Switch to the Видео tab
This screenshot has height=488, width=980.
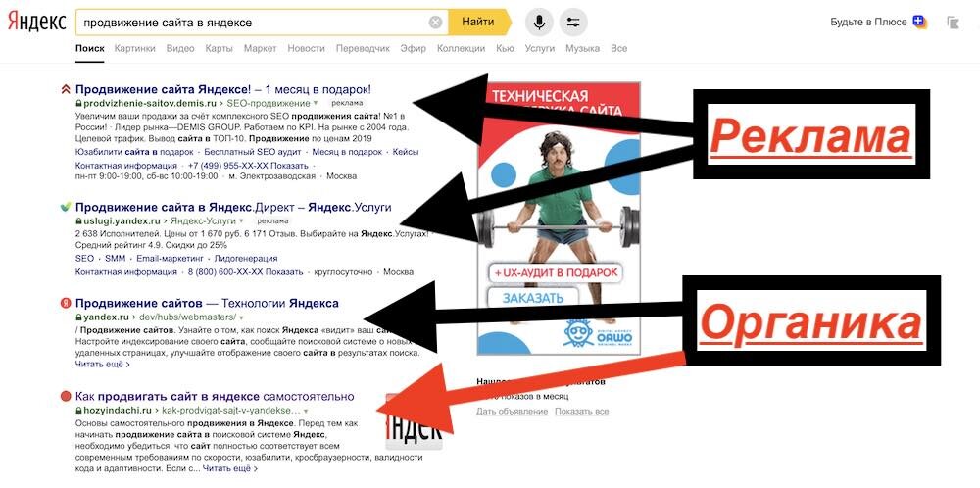tap(180, 48)
